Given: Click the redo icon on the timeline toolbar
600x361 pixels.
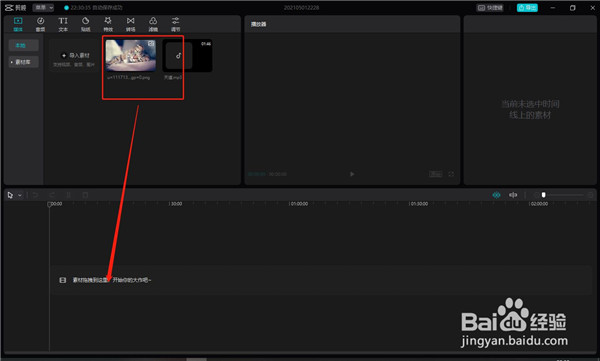Looking at the screenshot, I should (x=52, y=195).
